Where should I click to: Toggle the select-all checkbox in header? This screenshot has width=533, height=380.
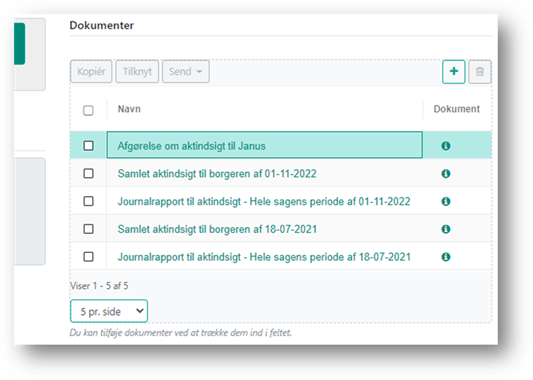click(88, 110)
